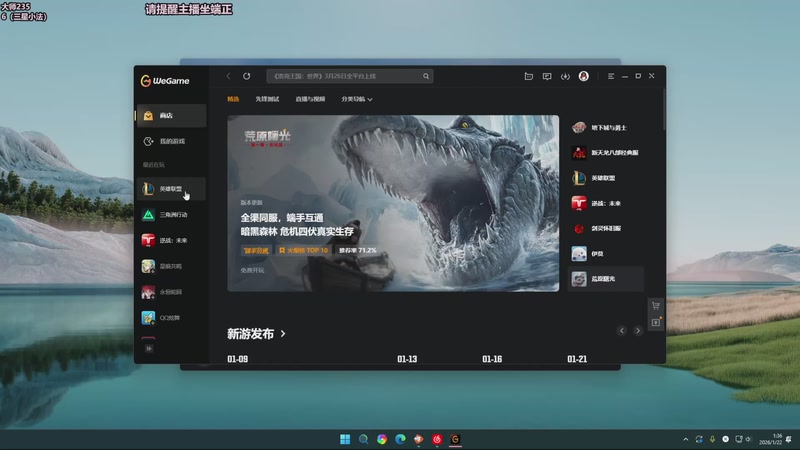Select the QQ game in the left sidebar
Screen dimensions: 800x450
pos(171,318)
